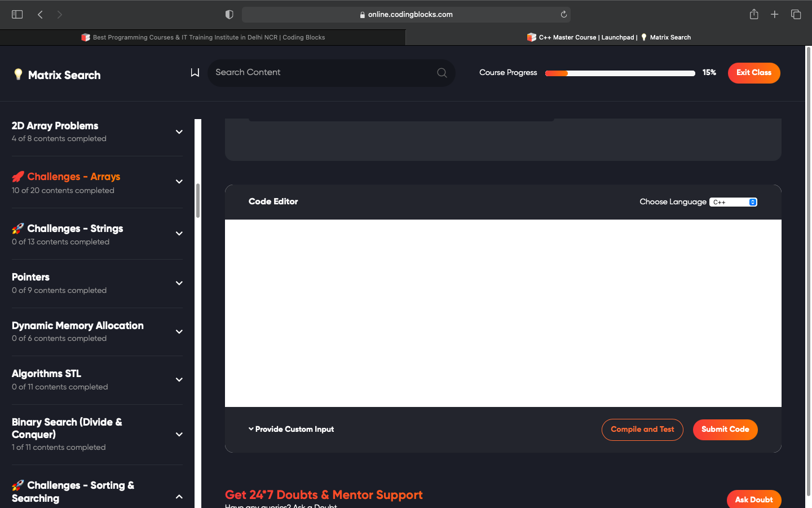Image resolution: width=812 pixels, height=508 pixels.
Task: Click inside the white code editor area
Action: (503, 313)
